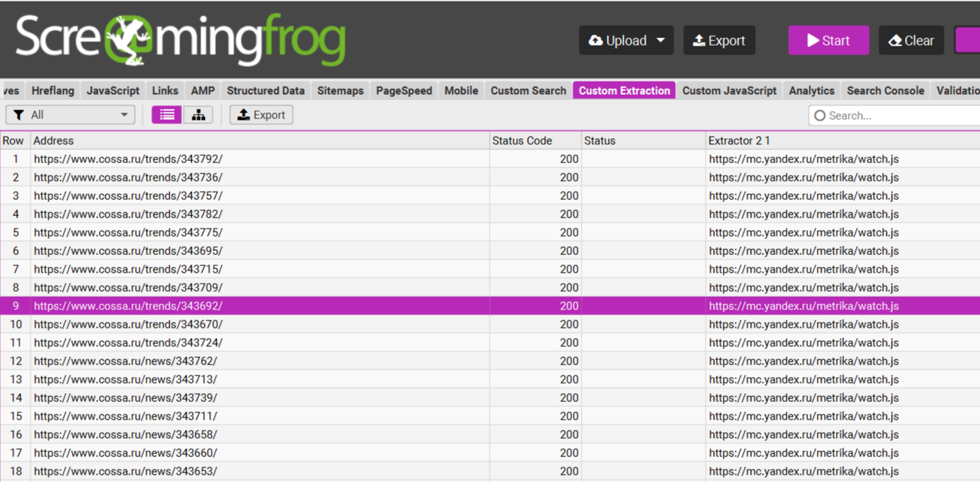This screenshot has height=482, width=980.
Task: Open the Structured Data tab
Action: [x=265, y=91]
